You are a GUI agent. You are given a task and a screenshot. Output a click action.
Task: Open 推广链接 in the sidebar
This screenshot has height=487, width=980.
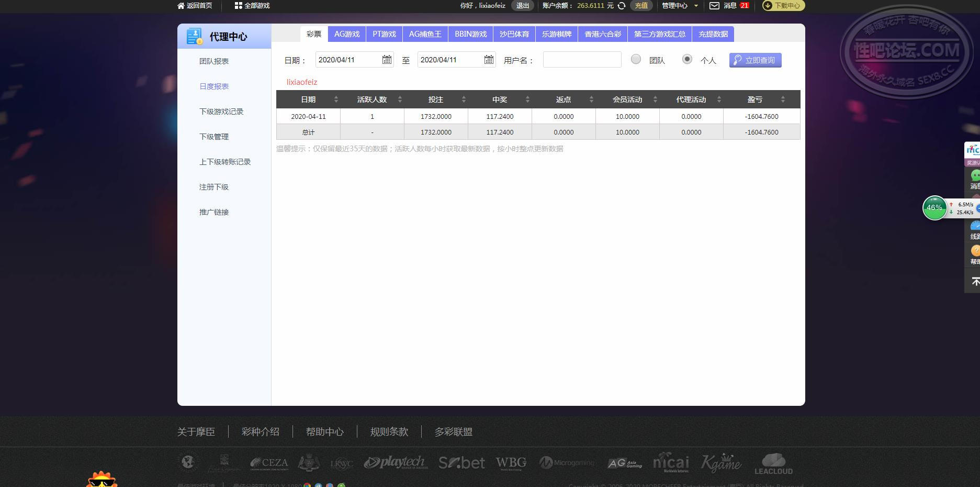214,212
